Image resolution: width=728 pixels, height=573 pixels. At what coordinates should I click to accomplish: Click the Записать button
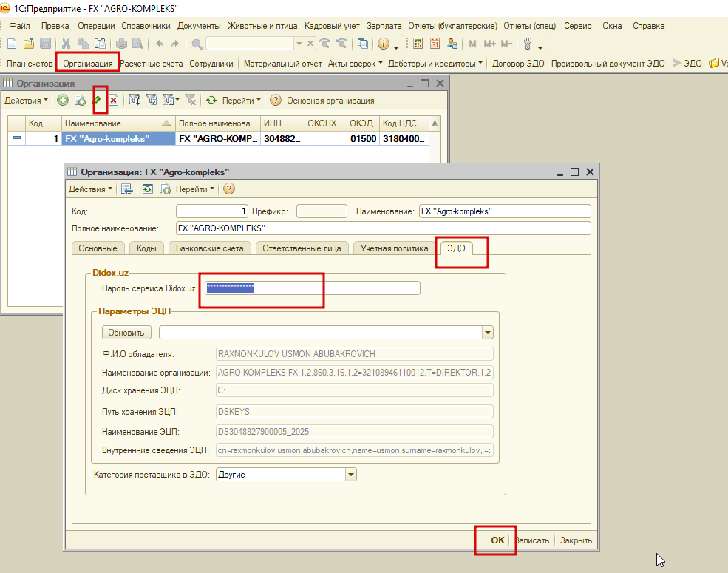point(532,540)
